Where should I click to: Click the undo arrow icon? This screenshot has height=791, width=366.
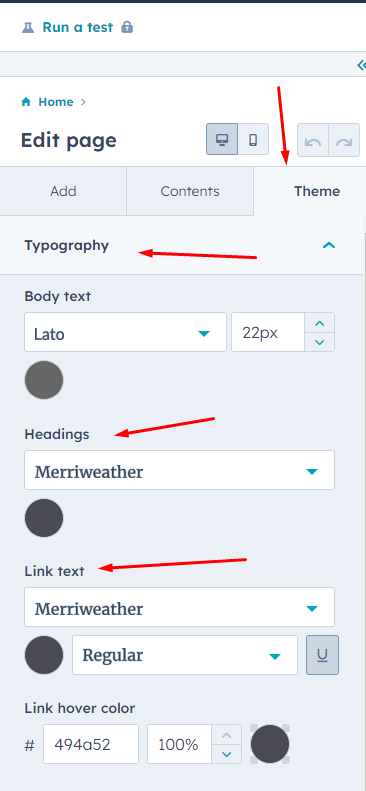click(313, 140)
